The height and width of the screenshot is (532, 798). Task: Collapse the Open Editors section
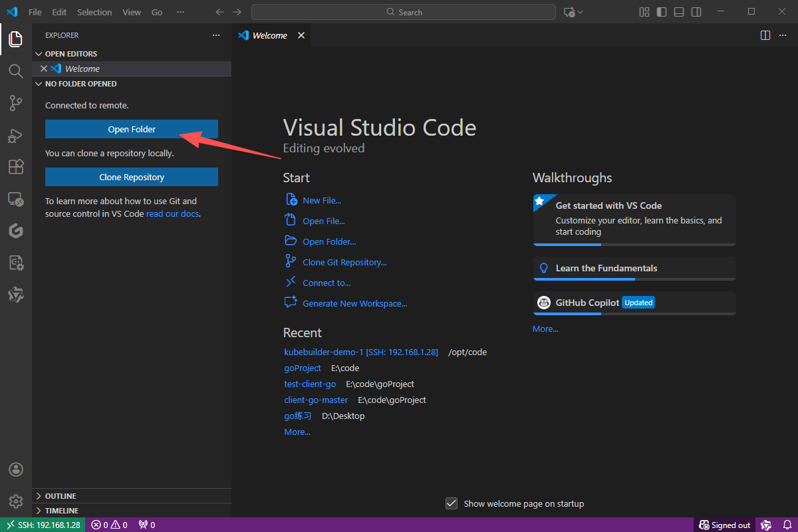click(x=70, y=54)
